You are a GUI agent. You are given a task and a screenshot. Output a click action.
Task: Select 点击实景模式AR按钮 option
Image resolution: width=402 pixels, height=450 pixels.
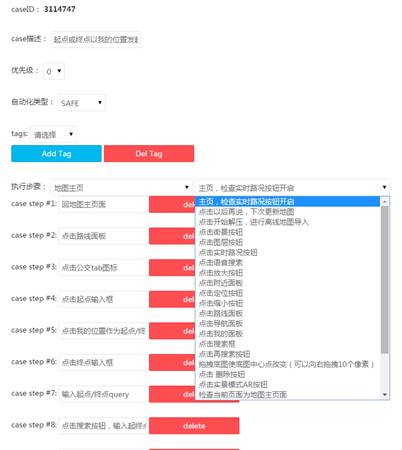tap(233, 384)
